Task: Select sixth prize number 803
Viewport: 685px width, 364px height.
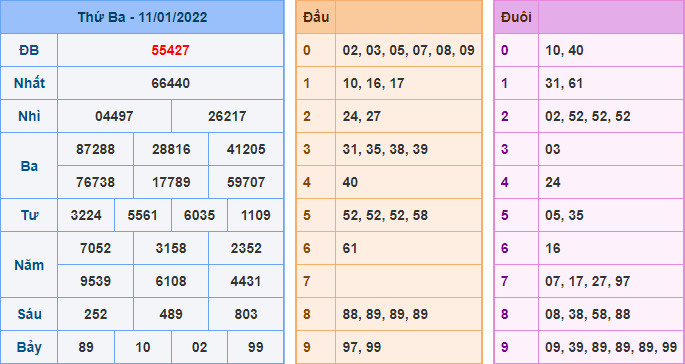Action: coord(246,314)
